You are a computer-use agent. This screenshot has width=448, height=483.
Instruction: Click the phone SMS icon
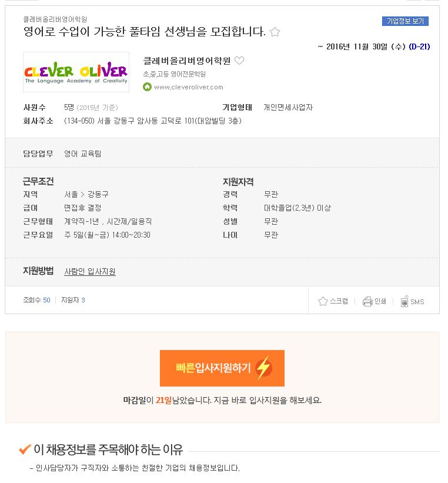pyautogui.click(x=404, y=301)
